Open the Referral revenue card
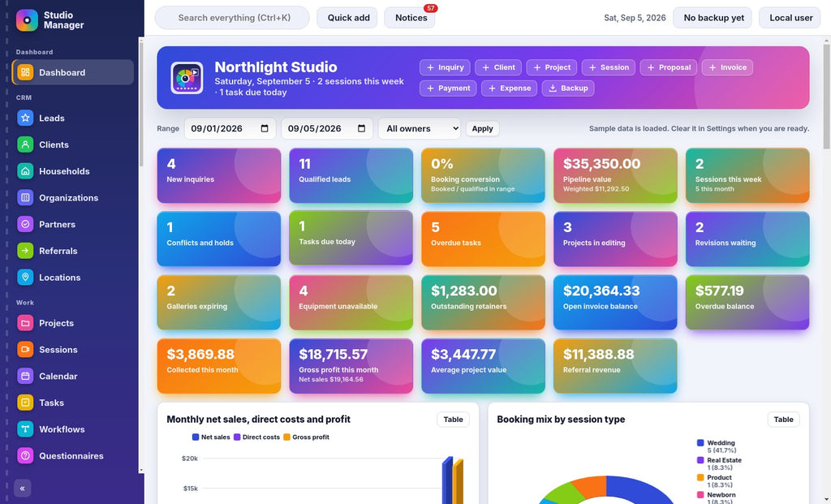Viewport: 831px width, 504px height. pos(615,366)
